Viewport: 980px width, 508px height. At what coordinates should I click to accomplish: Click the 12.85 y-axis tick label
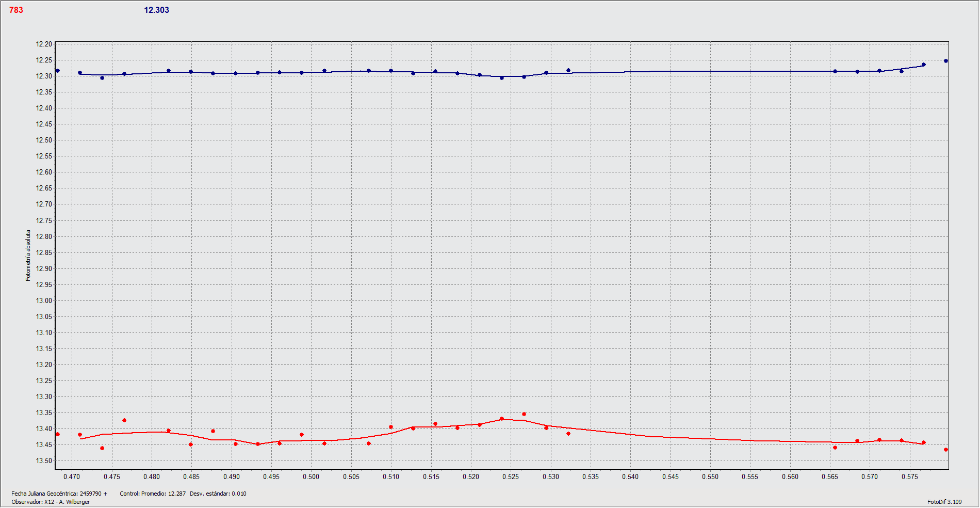click(x=44, y=252)
